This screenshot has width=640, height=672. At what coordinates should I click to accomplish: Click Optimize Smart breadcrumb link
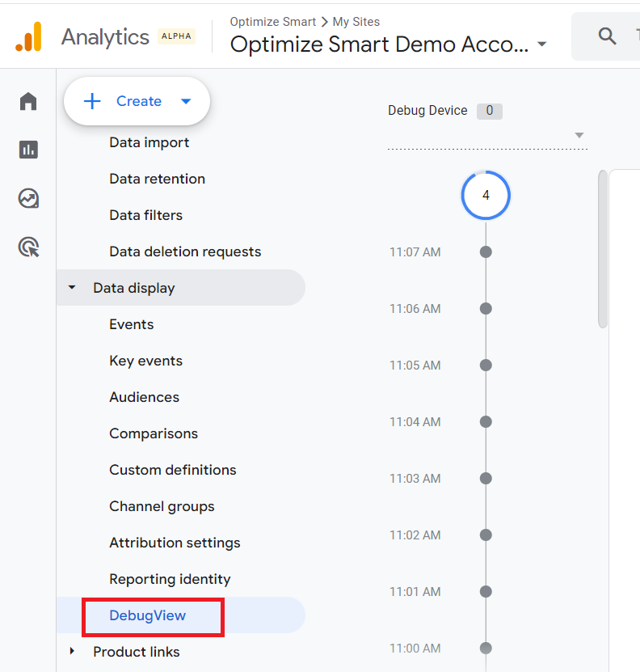[273, 22]
